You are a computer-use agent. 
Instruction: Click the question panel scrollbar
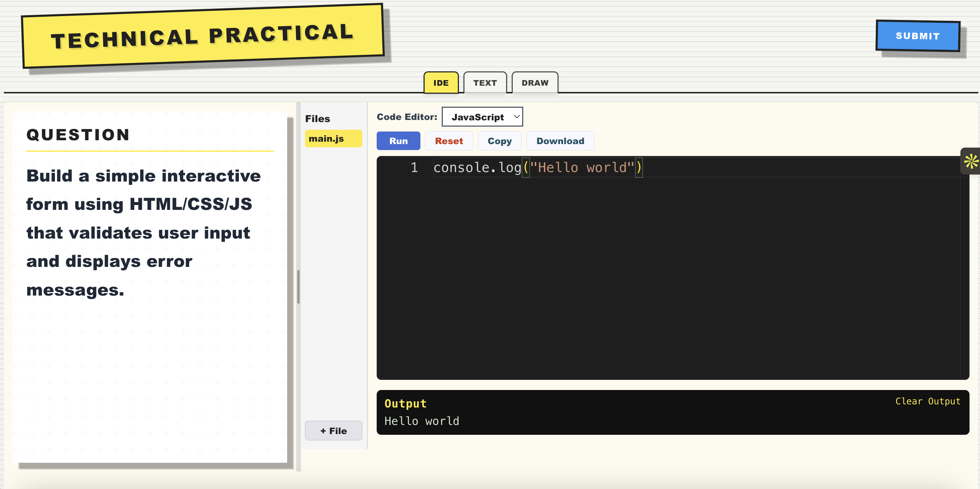coord(290,289)
